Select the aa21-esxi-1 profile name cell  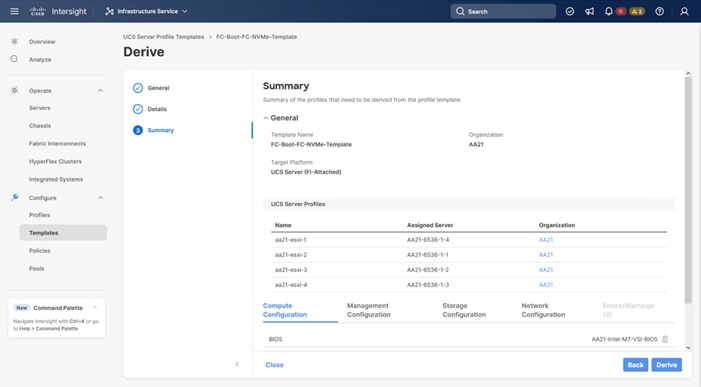(291, 240)
